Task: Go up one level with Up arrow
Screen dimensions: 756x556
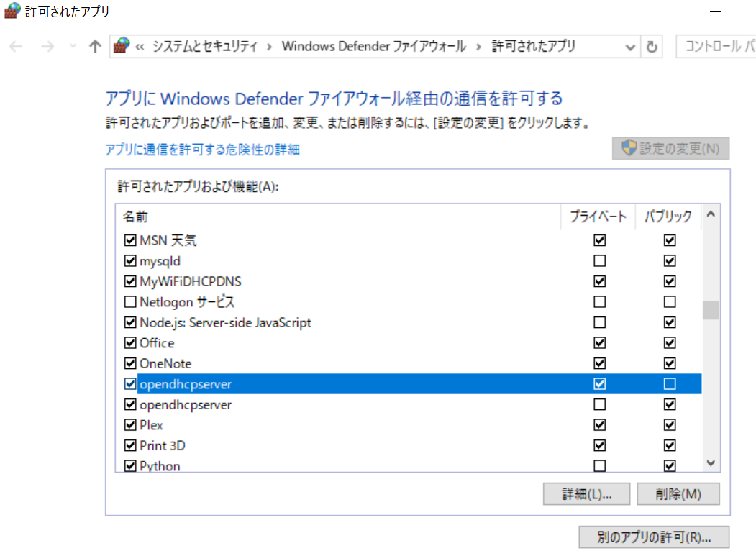Action: tap(95, 47)
